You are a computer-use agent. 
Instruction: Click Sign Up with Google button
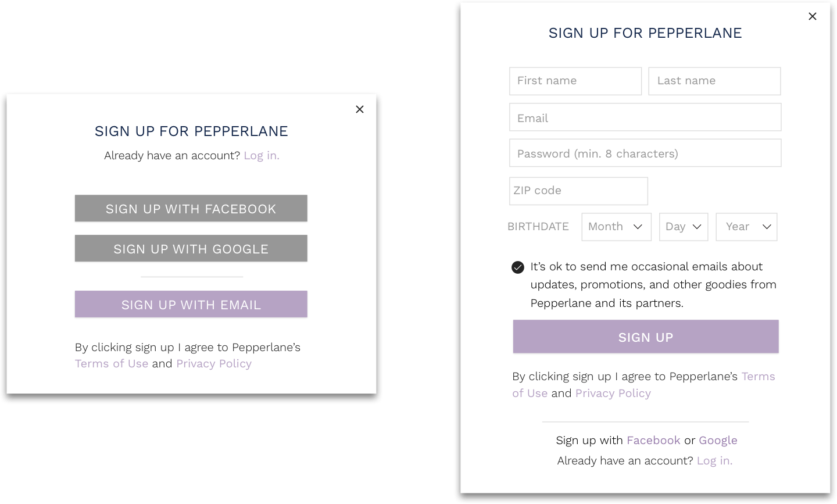(191, 249)
